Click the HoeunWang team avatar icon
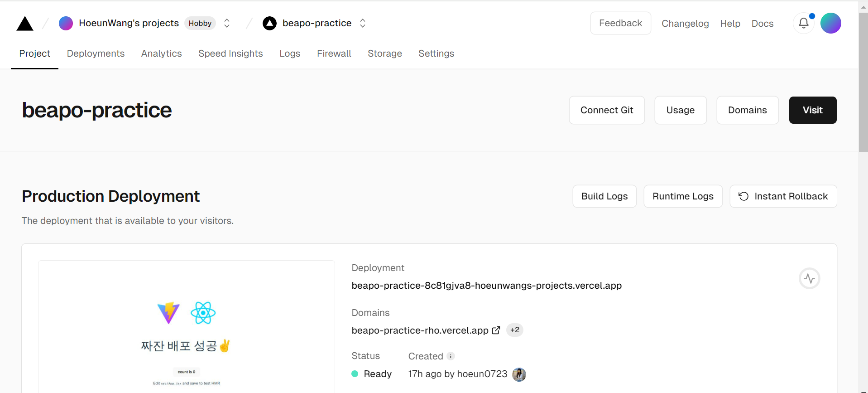The height and width of the screenshot is (393, 868). (x=66, y=23)
